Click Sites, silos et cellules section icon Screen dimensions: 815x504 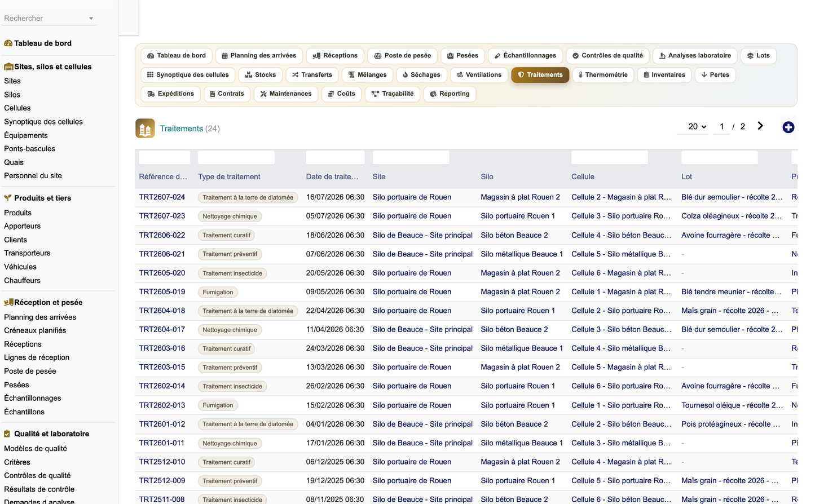coord(8,67)
